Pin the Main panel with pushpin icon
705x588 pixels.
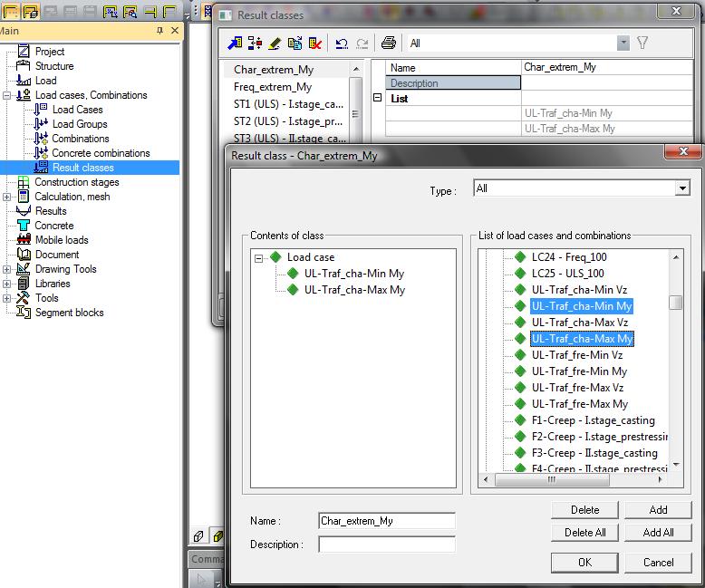point(160,30)
